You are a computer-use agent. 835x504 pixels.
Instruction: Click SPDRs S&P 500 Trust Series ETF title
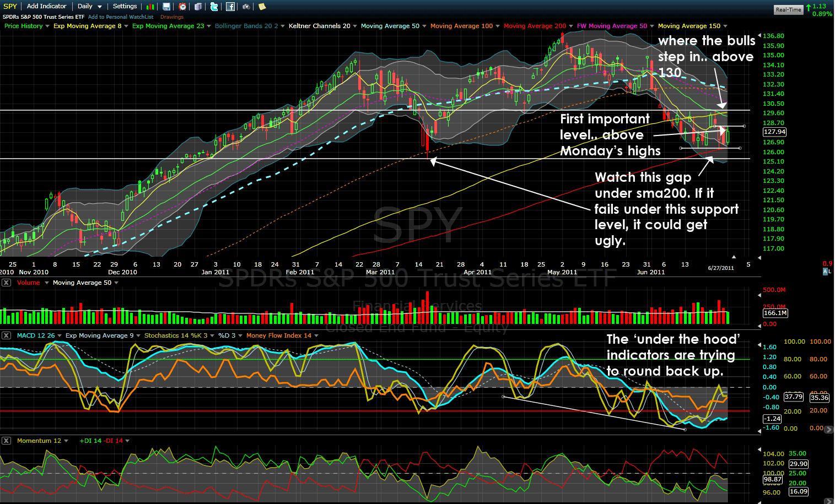[44, 17]
